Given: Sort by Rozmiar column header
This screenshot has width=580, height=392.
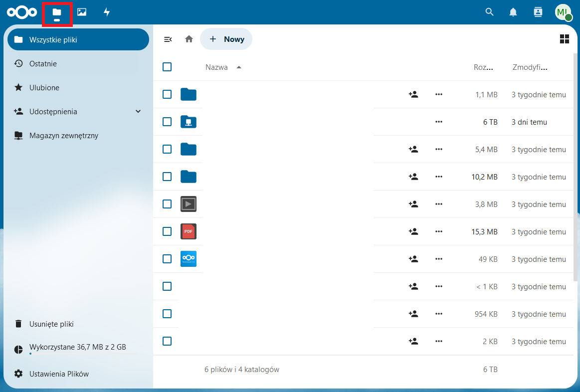Looking at the screenshot, I should tap(483, 67).
